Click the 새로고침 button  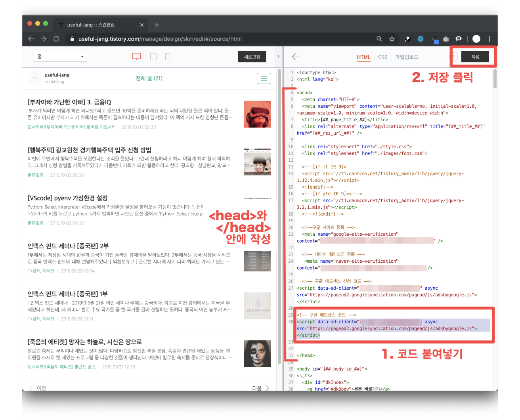252,57
